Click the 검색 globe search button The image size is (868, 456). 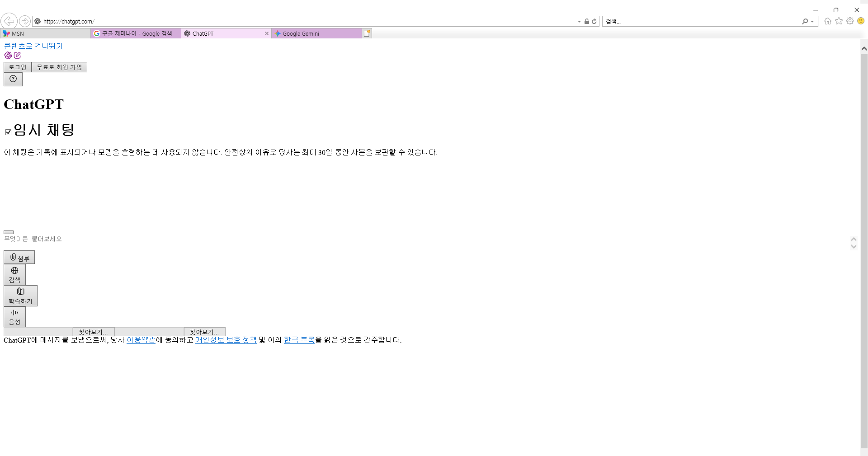(x=14, y=275)
